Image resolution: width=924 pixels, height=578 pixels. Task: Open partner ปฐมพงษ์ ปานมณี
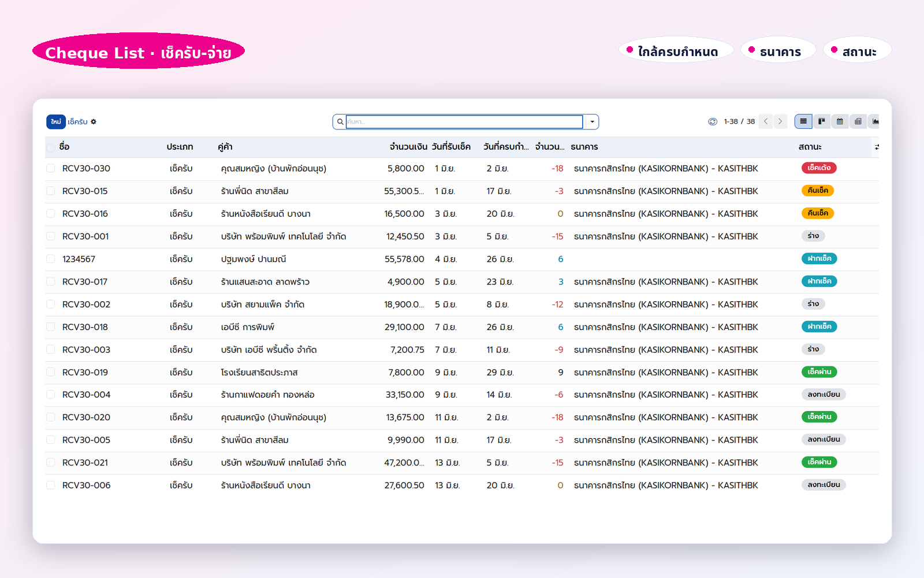254,259
